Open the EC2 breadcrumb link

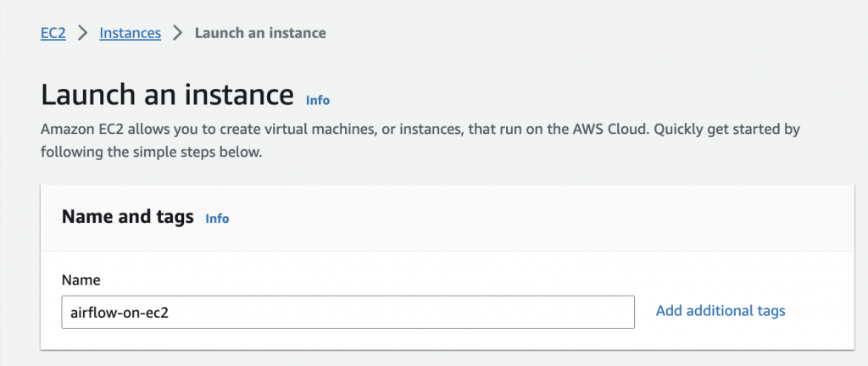(53, 33)
